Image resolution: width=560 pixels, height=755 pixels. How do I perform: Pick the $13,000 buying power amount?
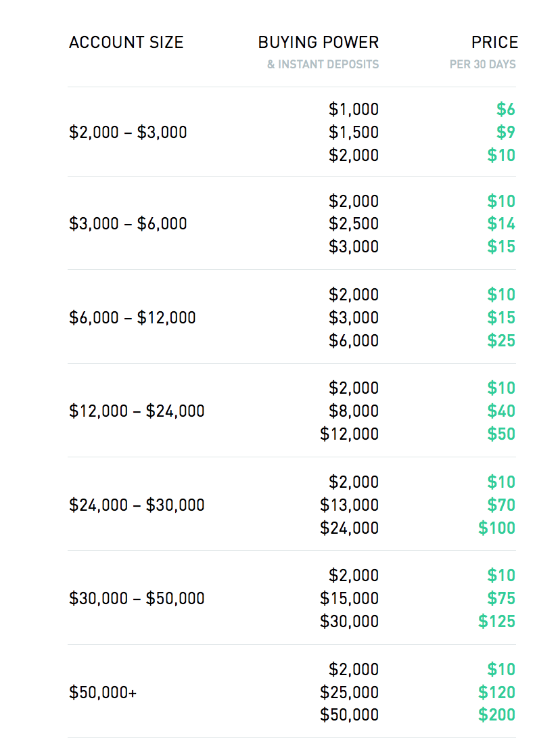pos(349,505)
